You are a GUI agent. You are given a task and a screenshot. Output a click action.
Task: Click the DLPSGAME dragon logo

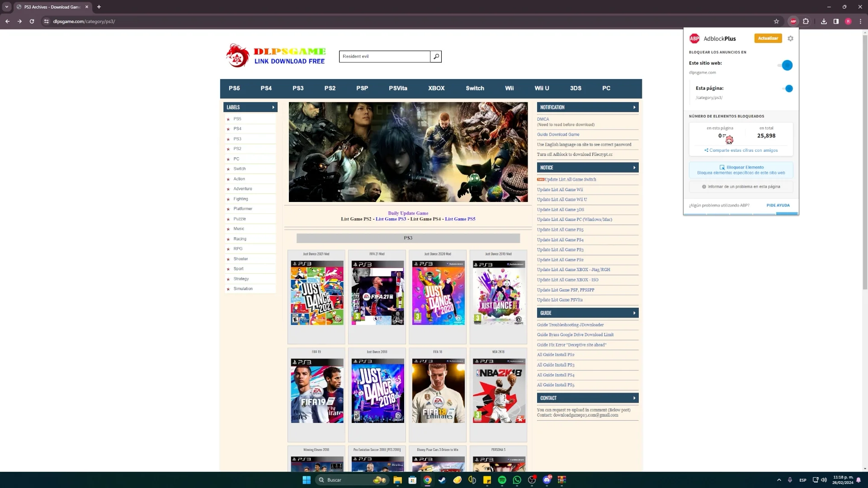[x=238, y=56]
